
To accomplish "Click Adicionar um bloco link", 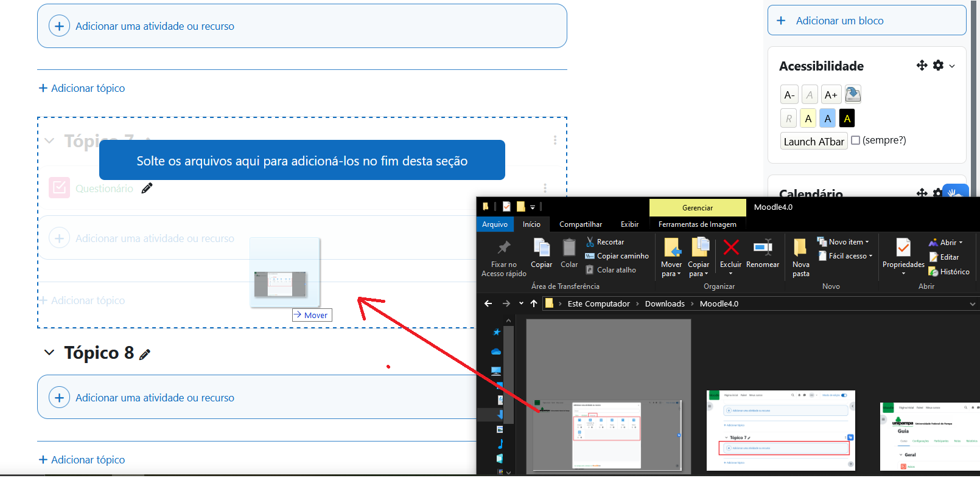I will coord(839,21).
